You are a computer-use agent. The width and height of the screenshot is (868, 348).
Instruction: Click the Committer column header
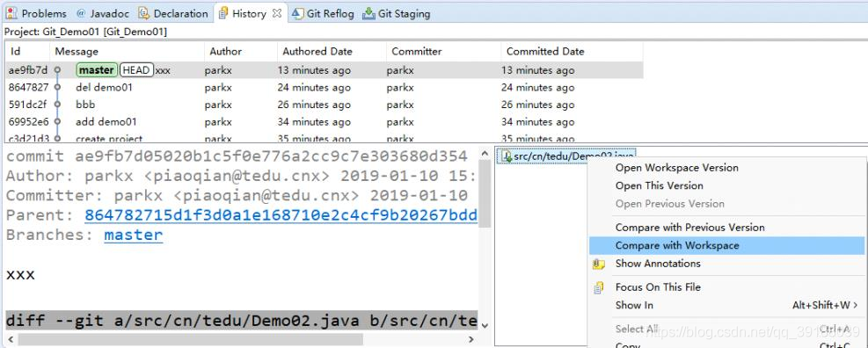(443, 52)
